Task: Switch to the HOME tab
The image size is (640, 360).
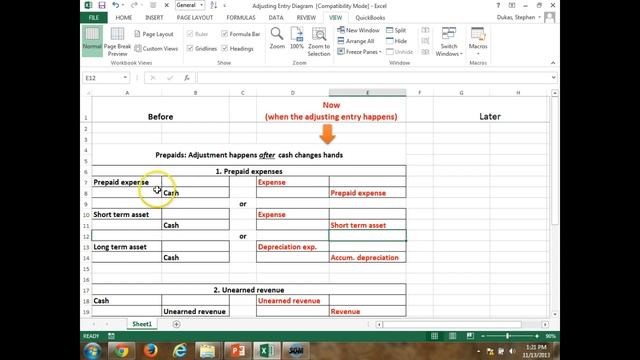Action: (124, 18)
